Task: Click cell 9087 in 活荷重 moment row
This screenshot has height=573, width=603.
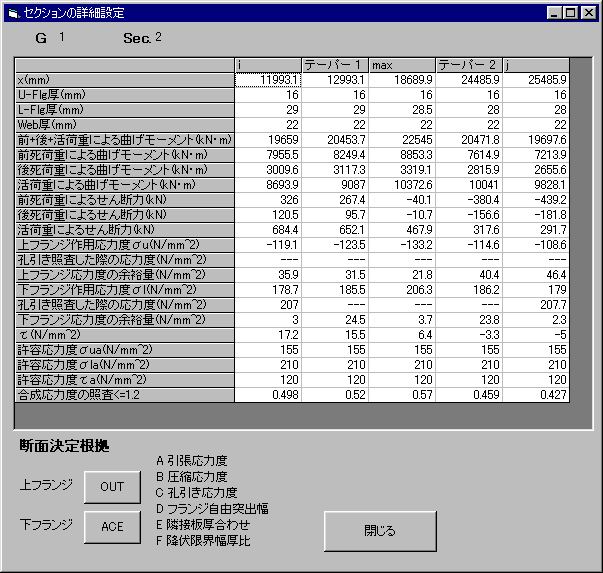Action: [335, 185]
